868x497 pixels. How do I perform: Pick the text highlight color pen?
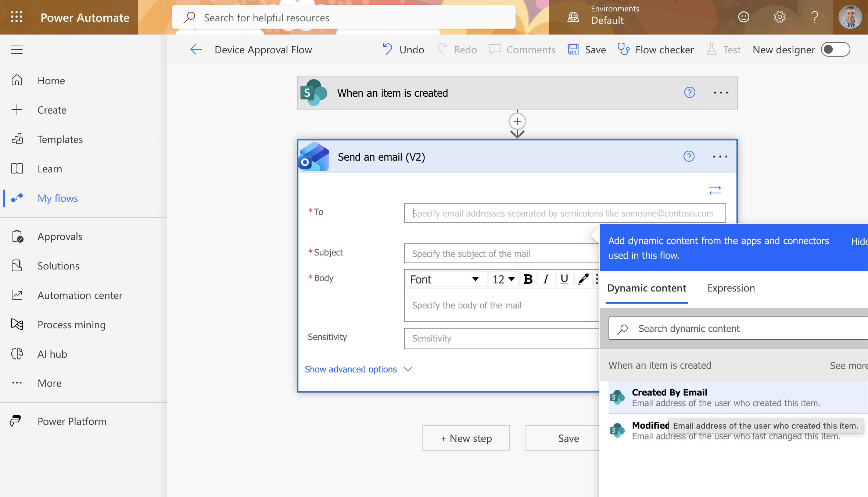pyautogui.click(x=583, y=279)
